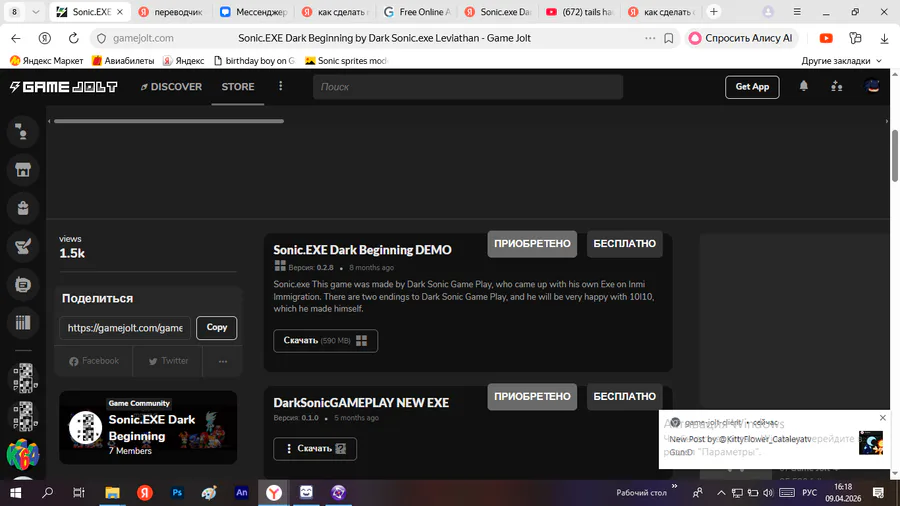Download DarkSonicGAMEPLAY NEW EXE
Image resolution: width=900 pixels, height=506 pixels.
point(315,449)
